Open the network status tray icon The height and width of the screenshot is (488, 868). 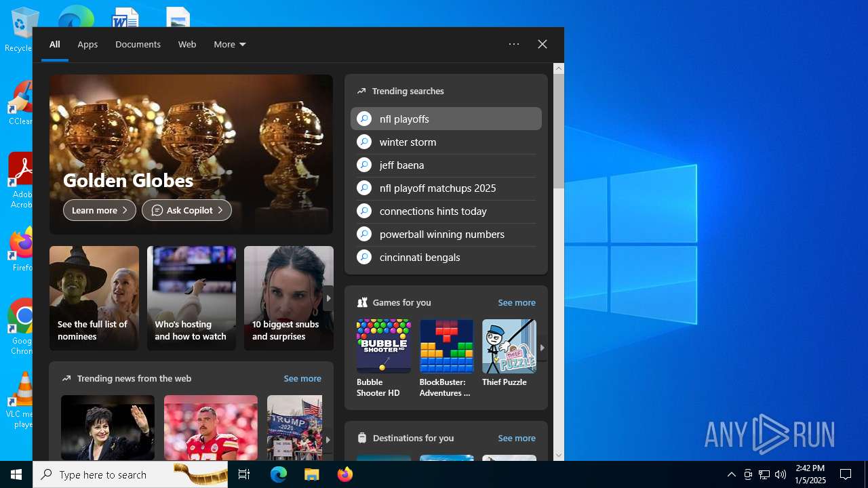coord(764,474)
